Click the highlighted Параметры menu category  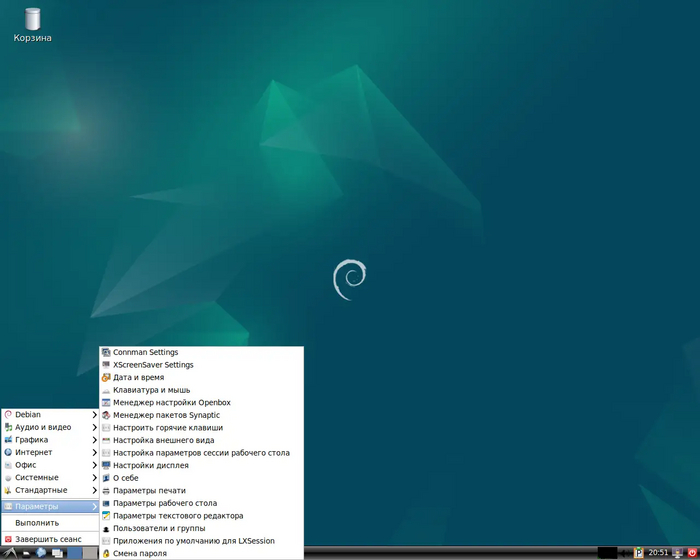pos(50,506)
